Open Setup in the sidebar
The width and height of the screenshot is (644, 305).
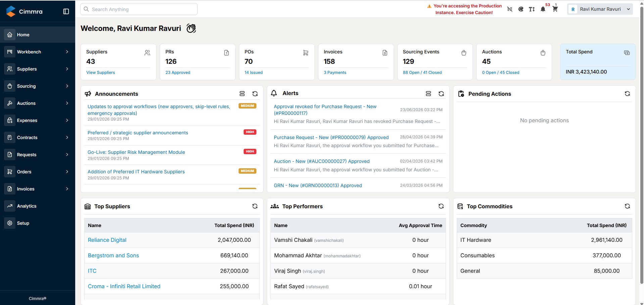tap(38, 223)
